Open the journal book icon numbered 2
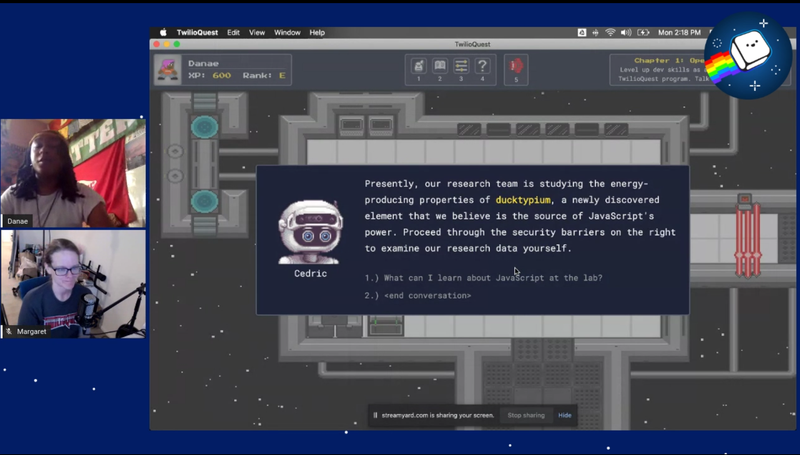Viewport: 800px width, 455px height. pos(440,66)
